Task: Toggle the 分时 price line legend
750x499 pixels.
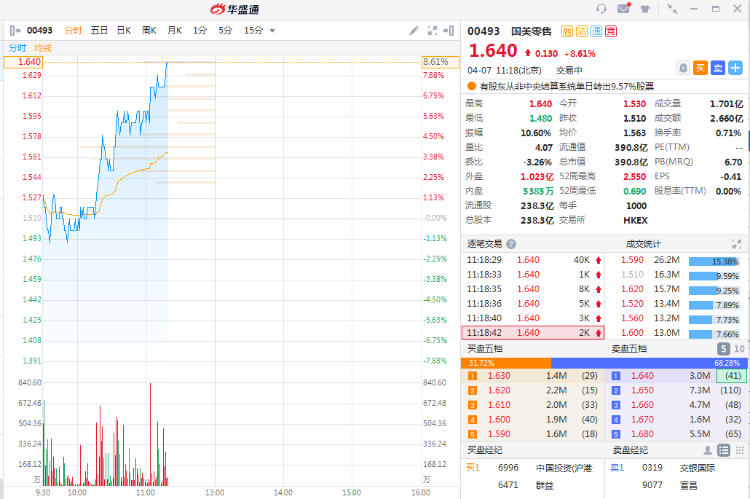Action: (17, 48)
